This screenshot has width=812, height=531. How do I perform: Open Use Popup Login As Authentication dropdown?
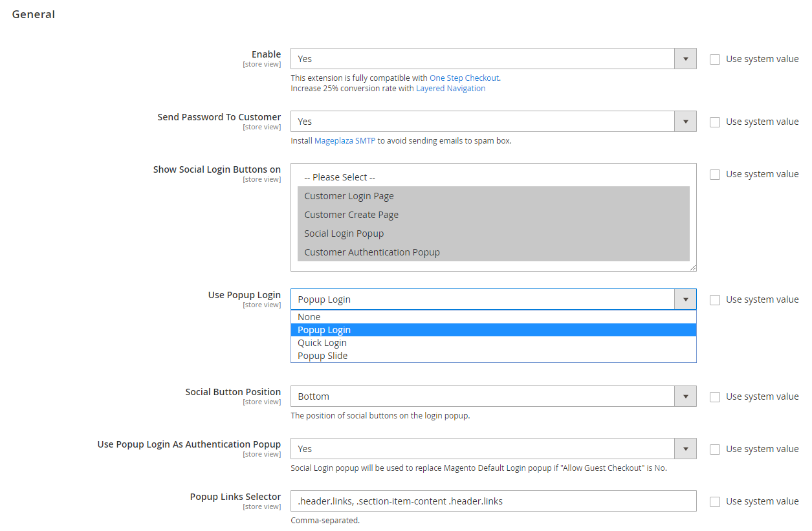493,449
